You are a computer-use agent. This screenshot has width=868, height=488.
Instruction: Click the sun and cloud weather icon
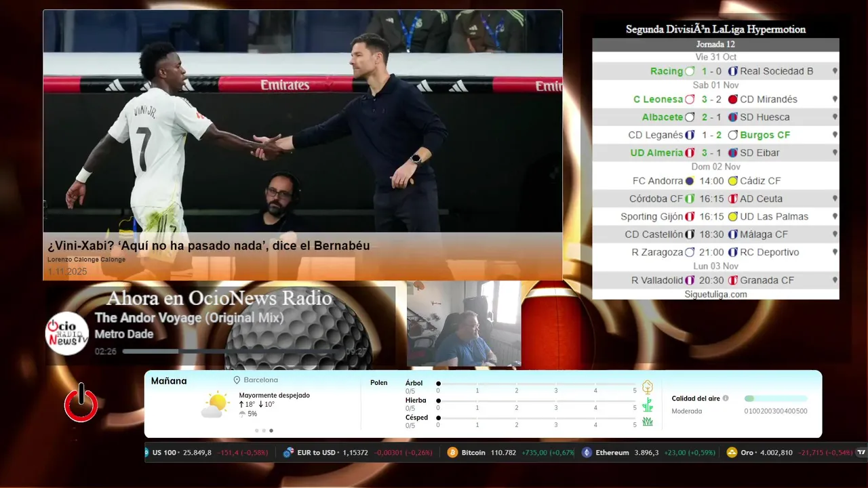pos(215,405)
